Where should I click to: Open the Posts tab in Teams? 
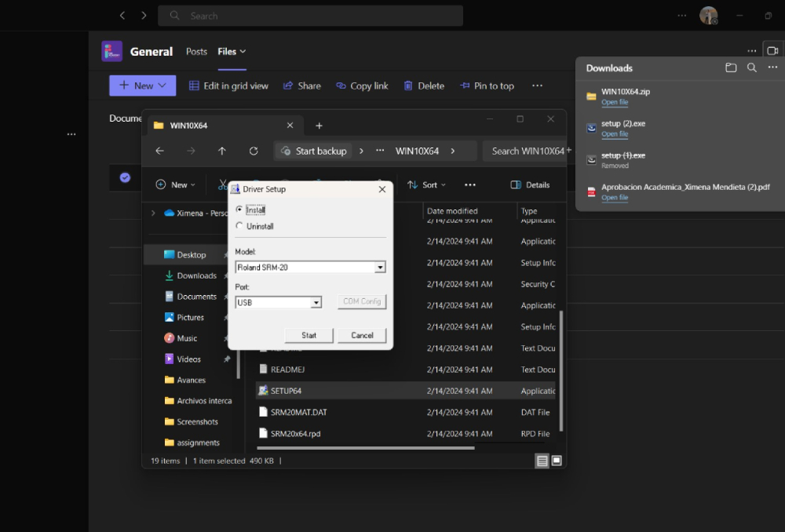tap(196, 52)
